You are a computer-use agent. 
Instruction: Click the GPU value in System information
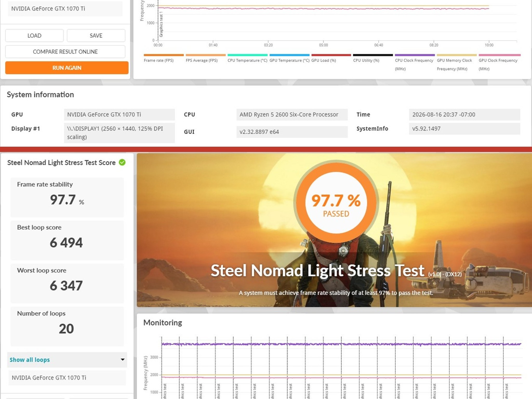pyautogui.click(x=119, y=115)
